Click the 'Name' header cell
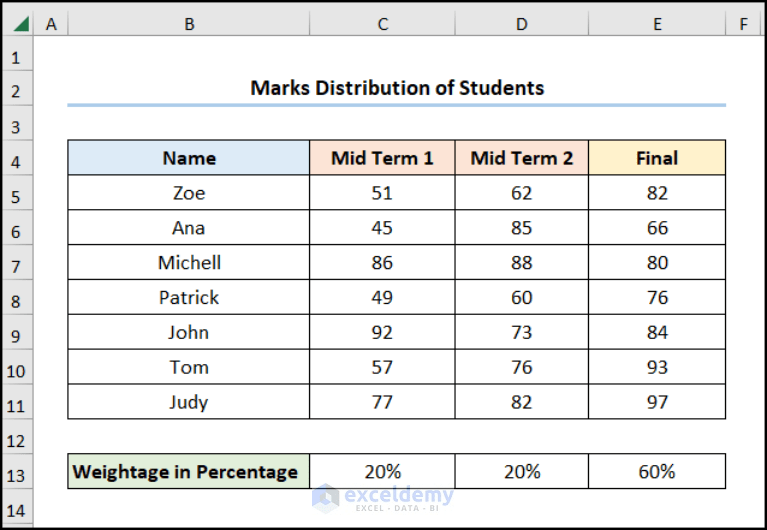767x530 pixels. tap(189, 158)
